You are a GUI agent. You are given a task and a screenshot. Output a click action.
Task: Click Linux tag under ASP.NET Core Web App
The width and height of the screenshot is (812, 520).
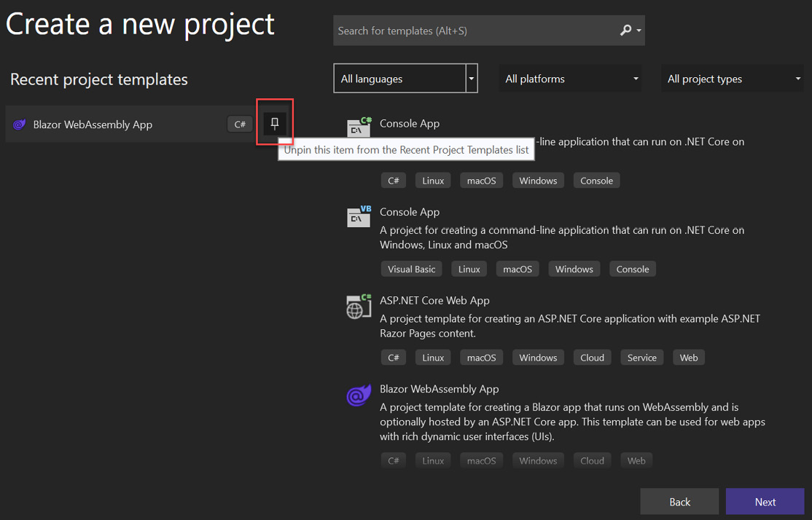tap(433, 358)
